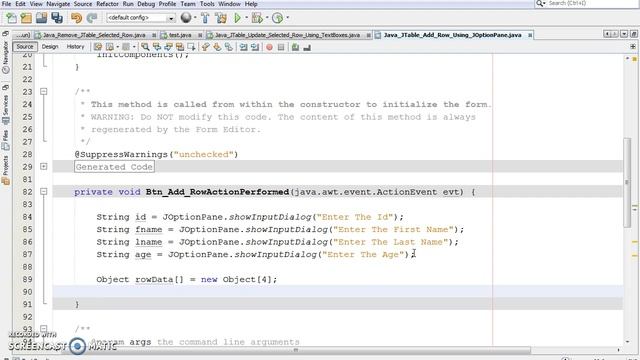640x360 pixels.
Task: Click Find Next Occurrence icon
Action: click(x=168, y=47)
